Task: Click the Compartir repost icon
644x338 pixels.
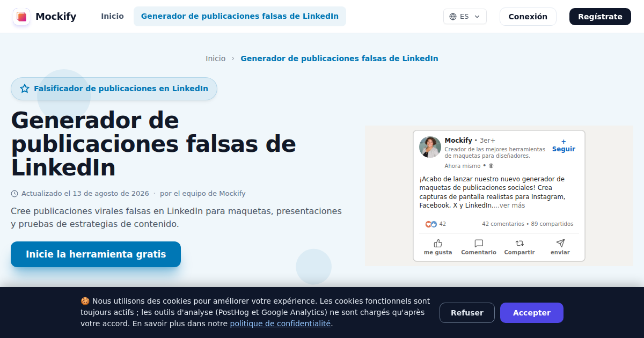Action: [519, 243]
